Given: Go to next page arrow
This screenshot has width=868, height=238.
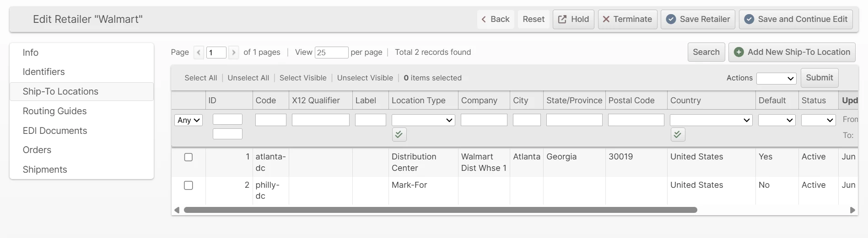Looking at the screenshot, I should (x=234, y=53).
